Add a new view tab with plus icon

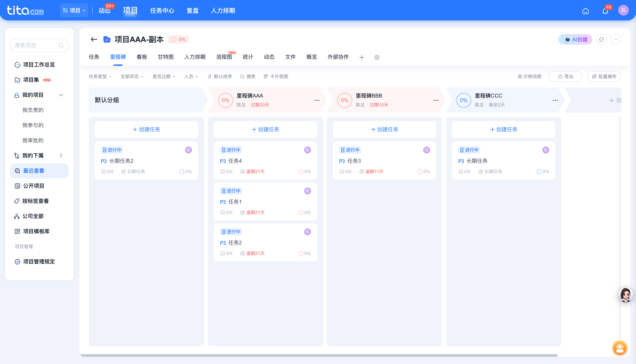coord(362,57)
